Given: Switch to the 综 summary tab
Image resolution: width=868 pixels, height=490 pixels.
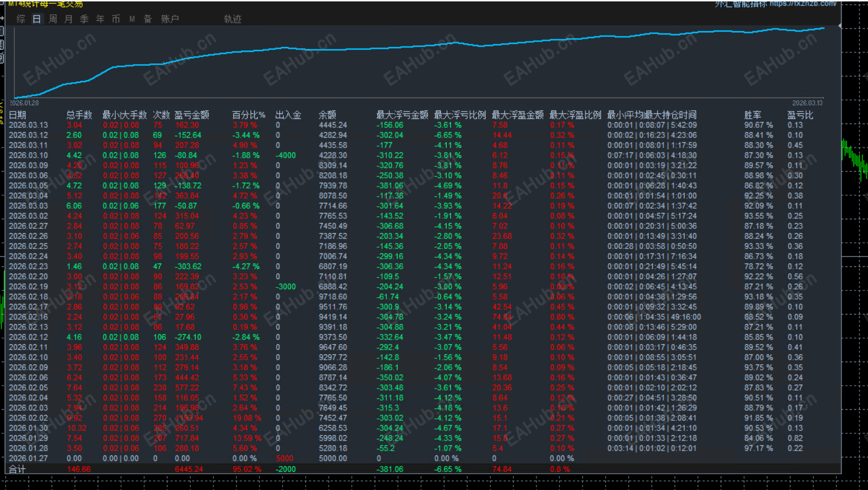Looking at the screenshot, I should point(21,19).
